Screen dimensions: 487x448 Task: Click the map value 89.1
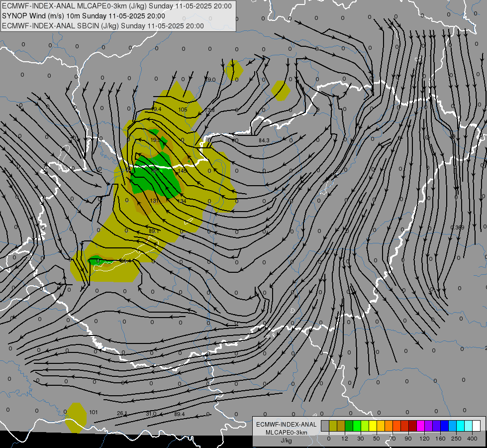point(154,231)
